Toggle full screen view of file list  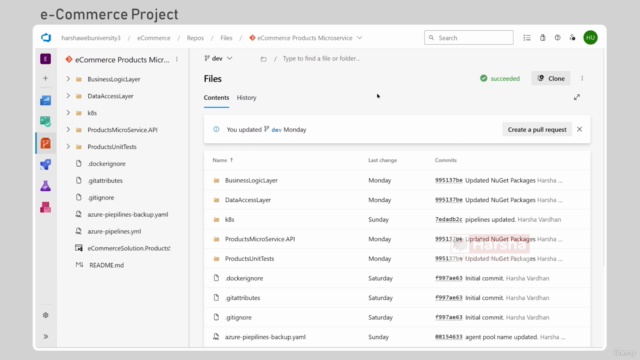coord(577,97)
